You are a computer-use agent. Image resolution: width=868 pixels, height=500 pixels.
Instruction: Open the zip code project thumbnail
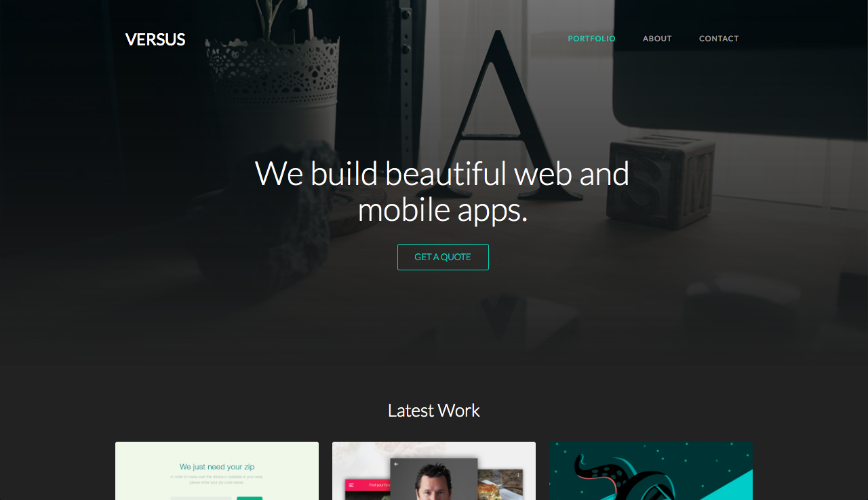(x=217, y=471)
